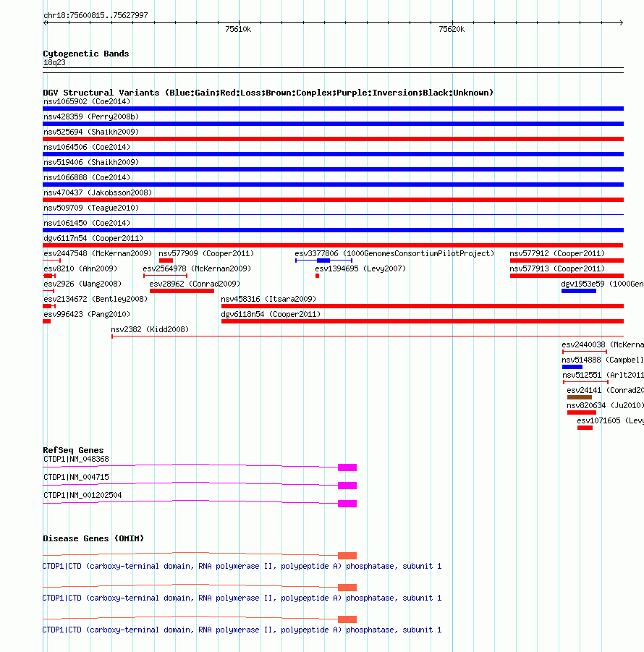Select the chr18:75600815..75627997 region label

coord(96,15)
